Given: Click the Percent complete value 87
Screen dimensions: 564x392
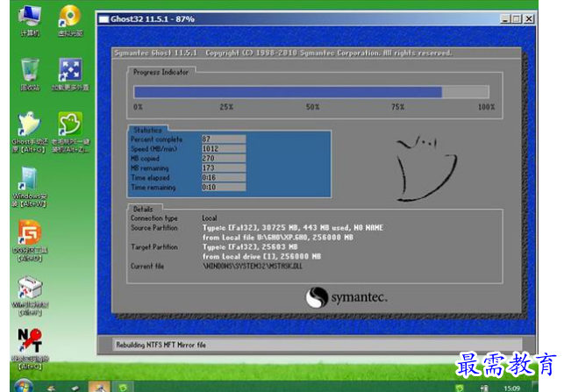Looking at the screenshot, I should [224, 139].
